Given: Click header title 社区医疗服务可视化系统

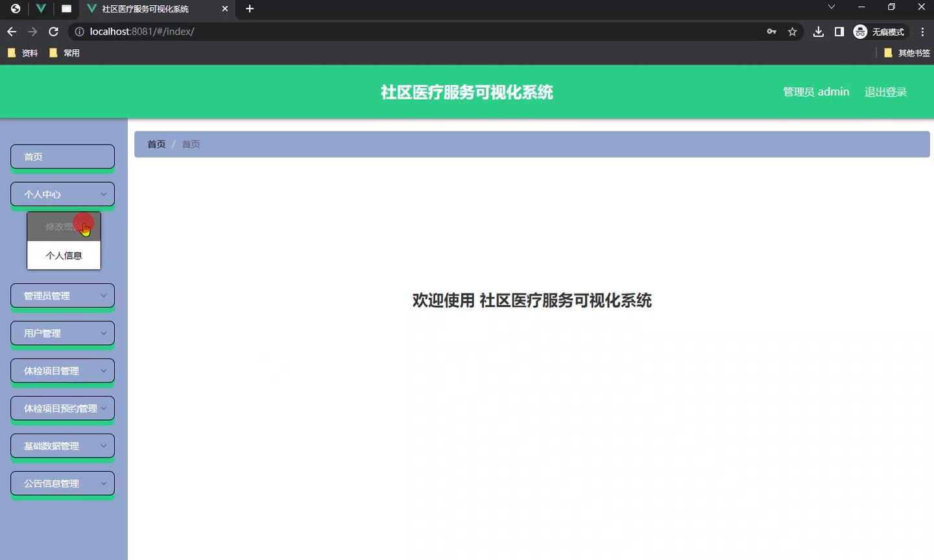Looking at the screenshot, I should [467, 92].
